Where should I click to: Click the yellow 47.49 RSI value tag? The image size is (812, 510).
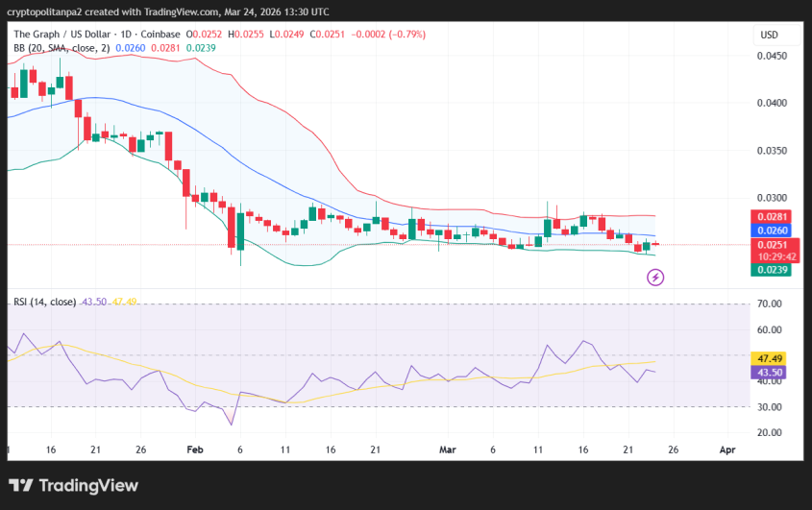point(774,358)
